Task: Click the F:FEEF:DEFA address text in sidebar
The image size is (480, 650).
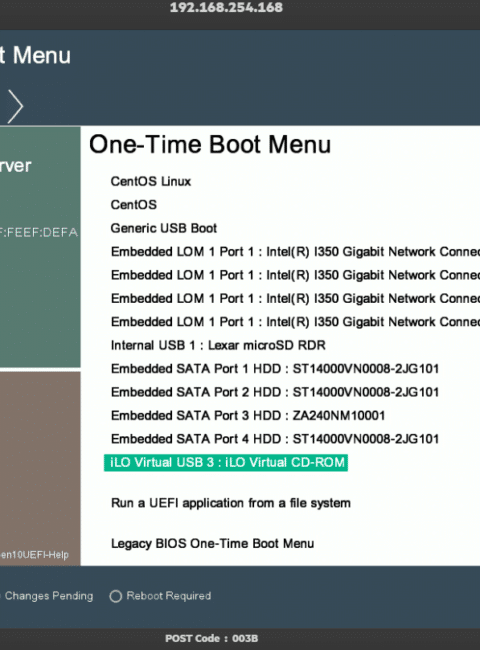Action: pos(39,233)
